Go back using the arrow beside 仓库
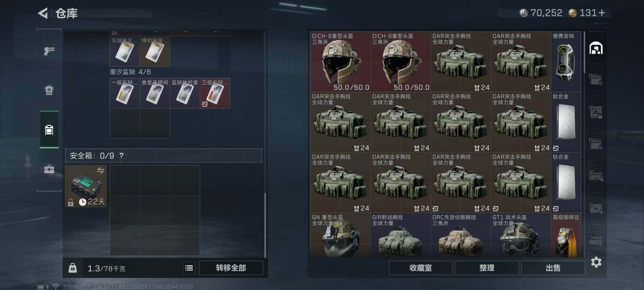The height and width of the screenshot is (290, 644). tap(43, 13)
